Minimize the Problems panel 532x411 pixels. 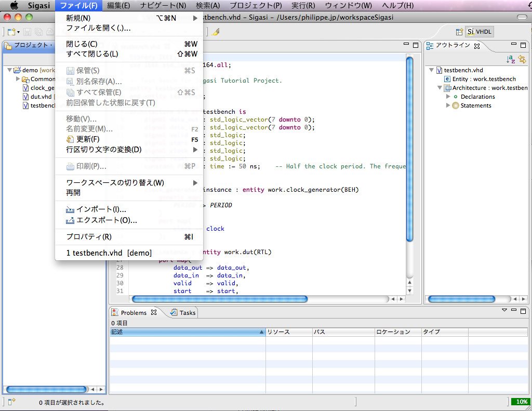514,310
